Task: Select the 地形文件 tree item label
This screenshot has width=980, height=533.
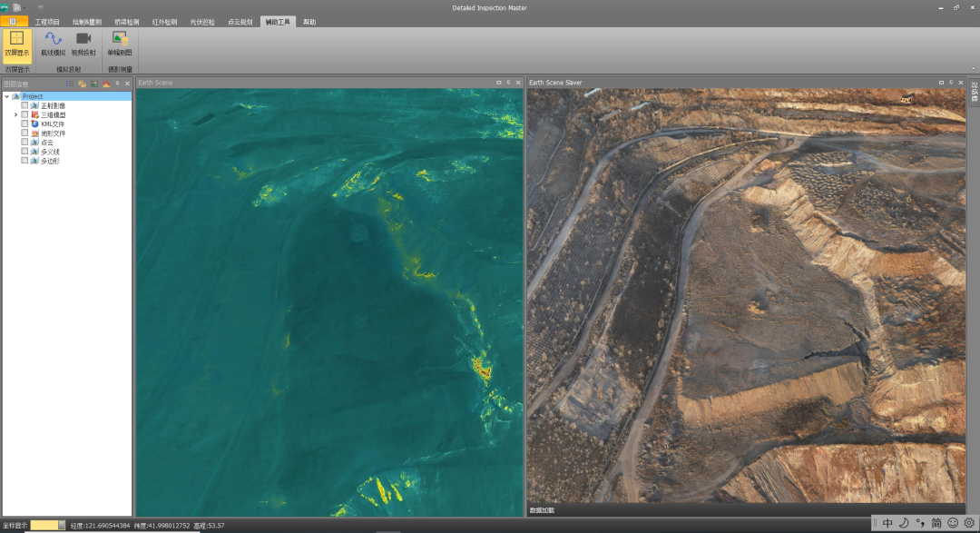Action: pyautogui.click(x=54, y=133)
